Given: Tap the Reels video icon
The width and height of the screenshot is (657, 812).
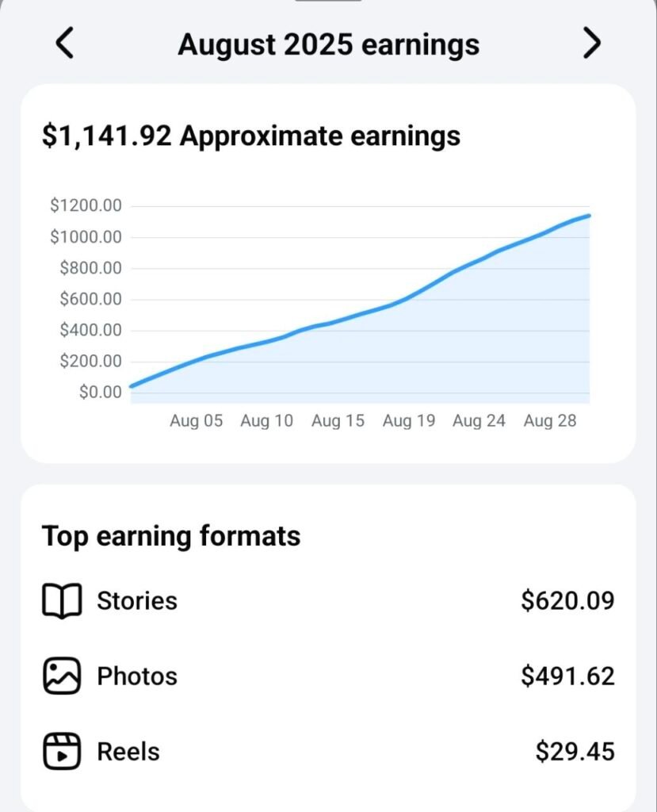Looking at the screenshot, I should [x=62, y=751].
